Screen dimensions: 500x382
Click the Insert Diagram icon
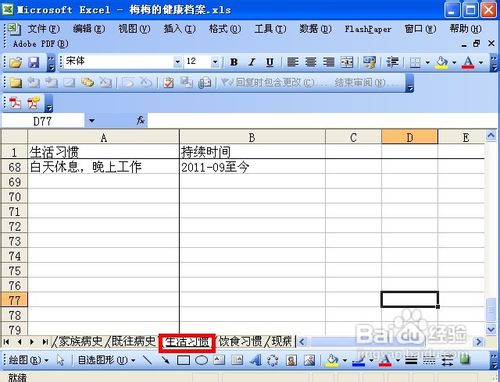click(273, 360)
